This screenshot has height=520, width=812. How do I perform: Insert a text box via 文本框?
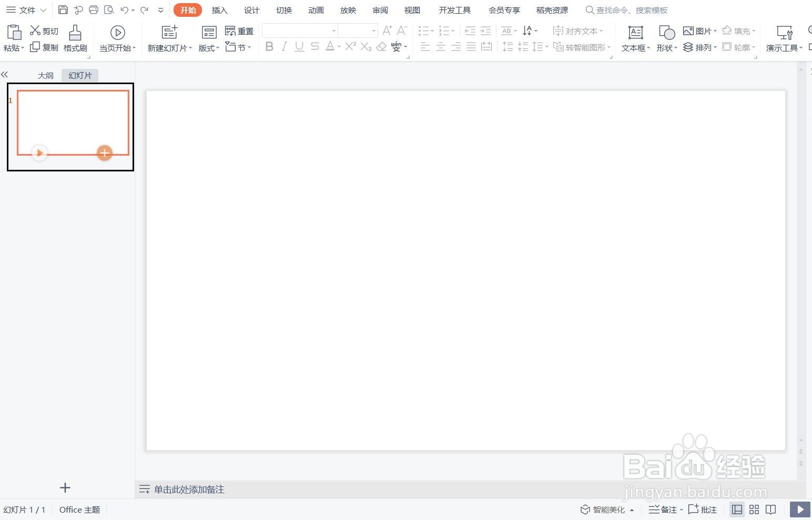tap(634, 38)
